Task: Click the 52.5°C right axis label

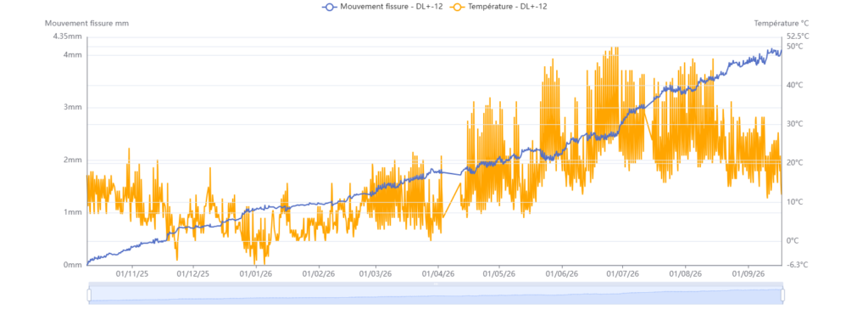Action: coord(798,37)
